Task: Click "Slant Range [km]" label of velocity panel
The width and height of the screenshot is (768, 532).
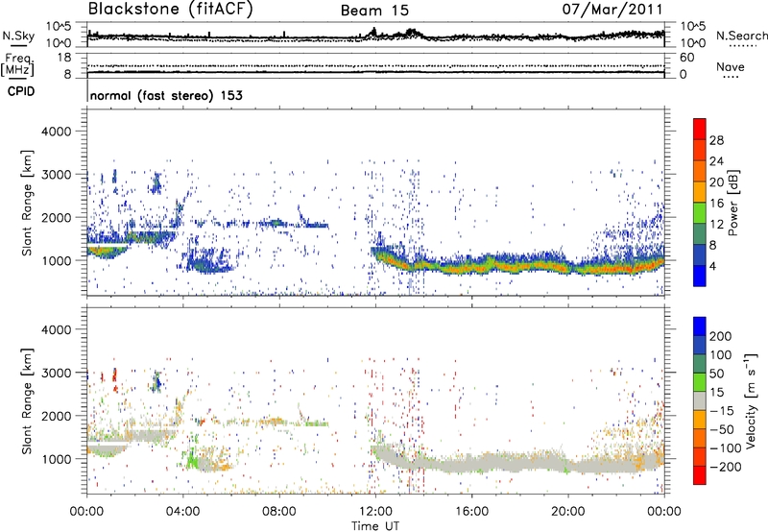Action: 27,401
